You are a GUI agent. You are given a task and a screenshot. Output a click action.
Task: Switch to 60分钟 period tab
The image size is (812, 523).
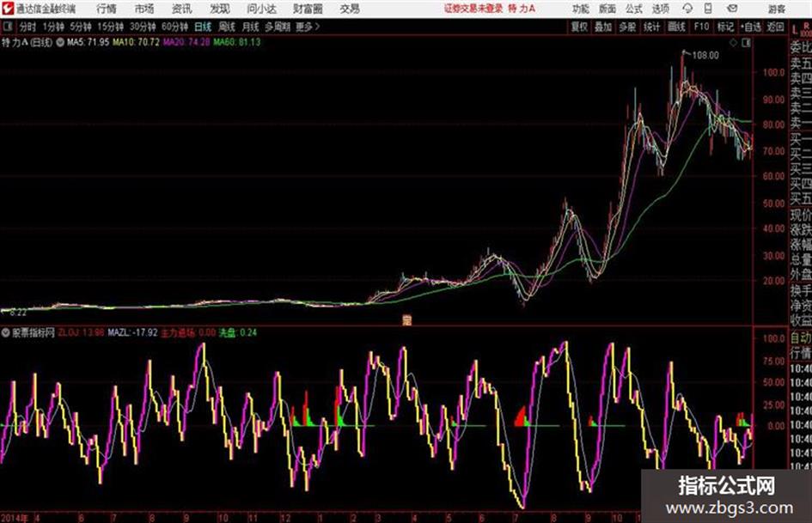(x=174, y=27)
